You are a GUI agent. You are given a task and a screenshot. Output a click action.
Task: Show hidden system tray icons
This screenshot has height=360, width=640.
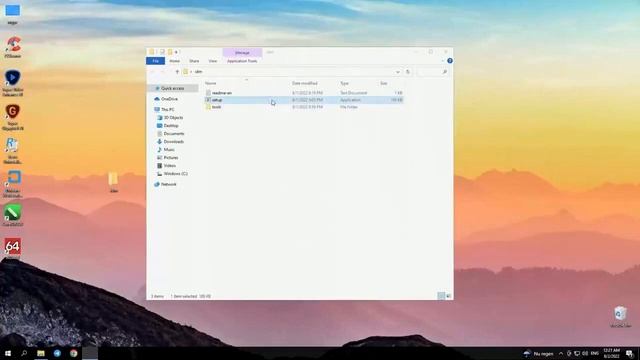coord(561,353)
